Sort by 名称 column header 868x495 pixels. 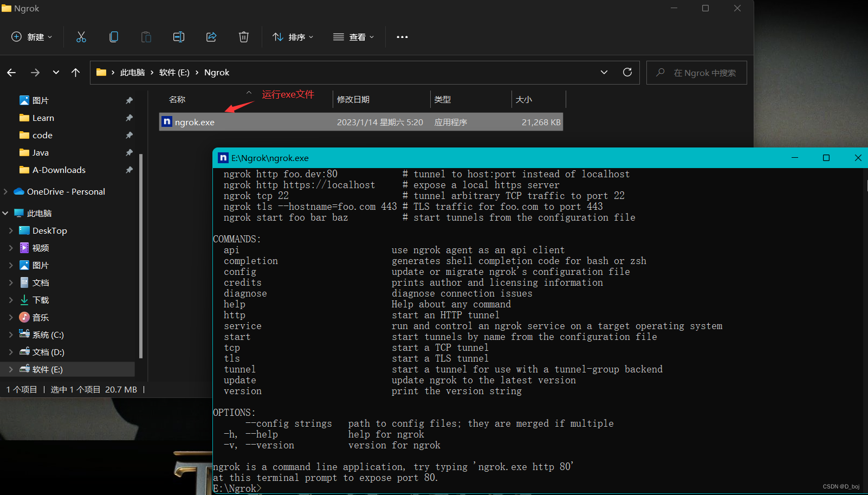[177, 99]
